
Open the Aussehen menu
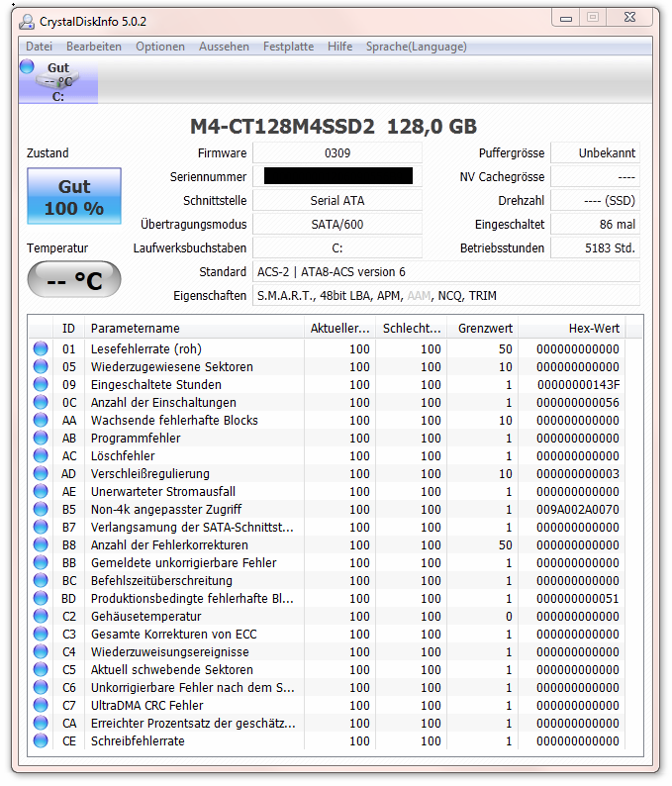224,47
